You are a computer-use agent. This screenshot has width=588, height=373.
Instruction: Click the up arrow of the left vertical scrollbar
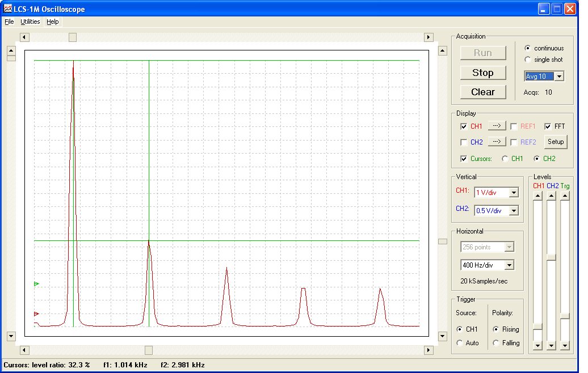11,51
